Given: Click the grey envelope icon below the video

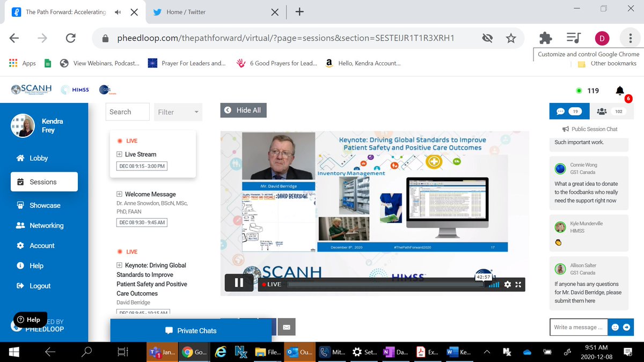Looking at the screenshot, I should point(287,327).
